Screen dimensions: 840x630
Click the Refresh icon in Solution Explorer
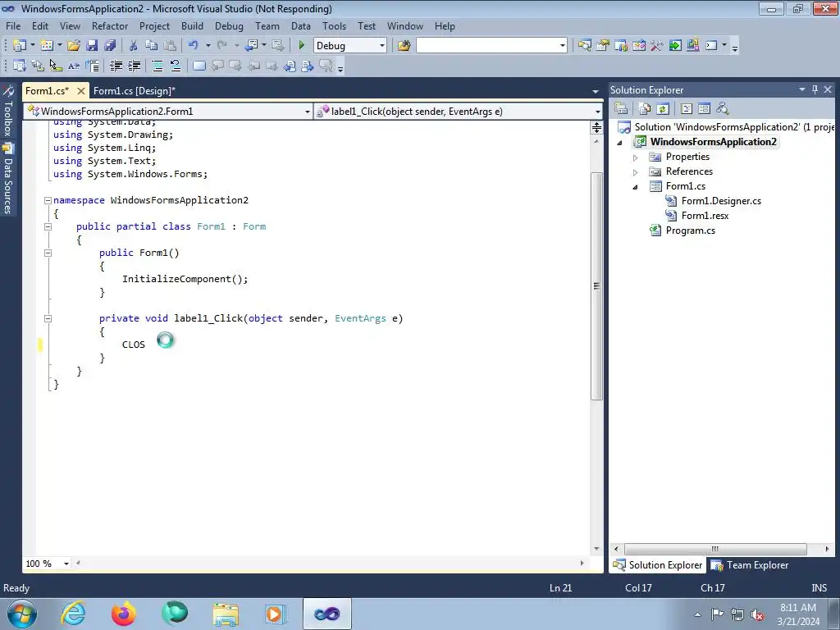pos(663,109)
